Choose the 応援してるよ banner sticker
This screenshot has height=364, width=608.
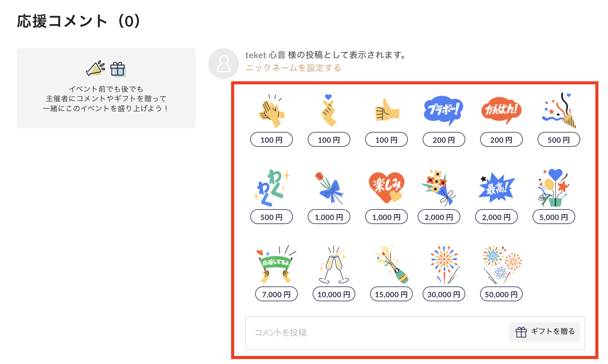pyautogui.click(x=276, y=264)
